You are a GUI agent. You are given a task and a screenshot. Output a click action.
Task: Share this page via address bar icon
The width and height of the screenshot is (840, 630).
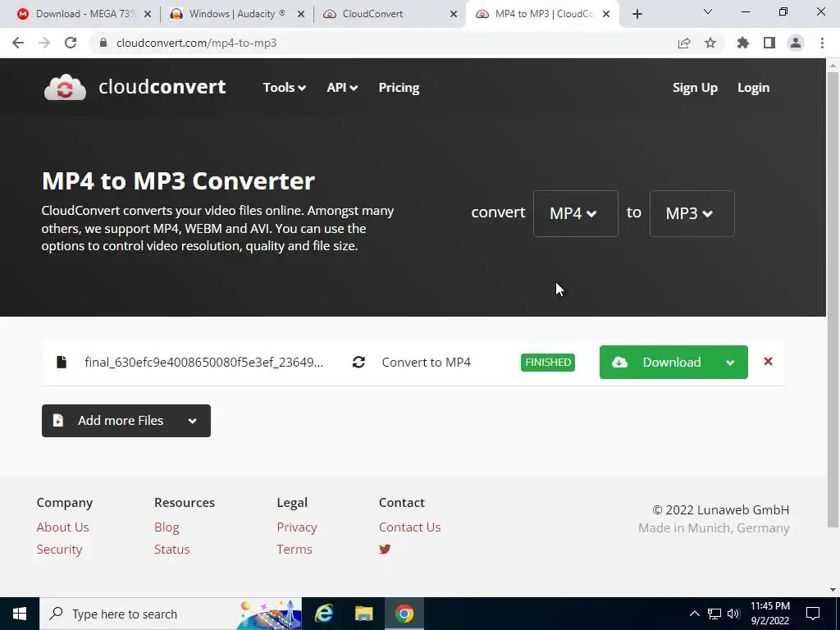tap(683, 43)
